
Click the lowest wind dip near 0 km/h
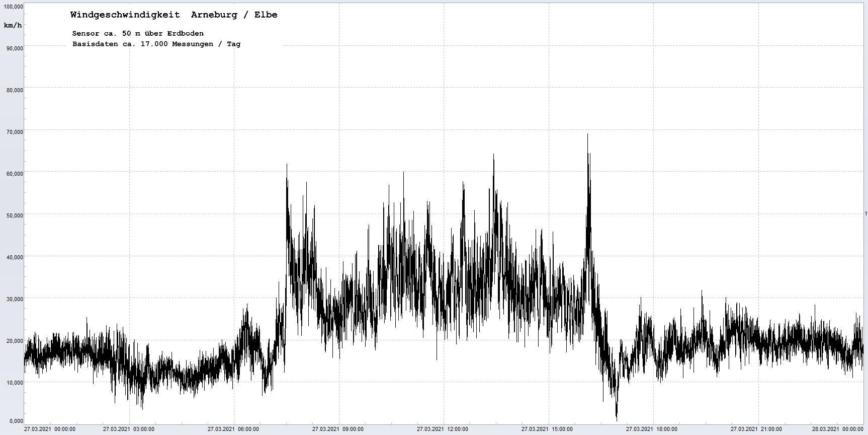[617, 419]
